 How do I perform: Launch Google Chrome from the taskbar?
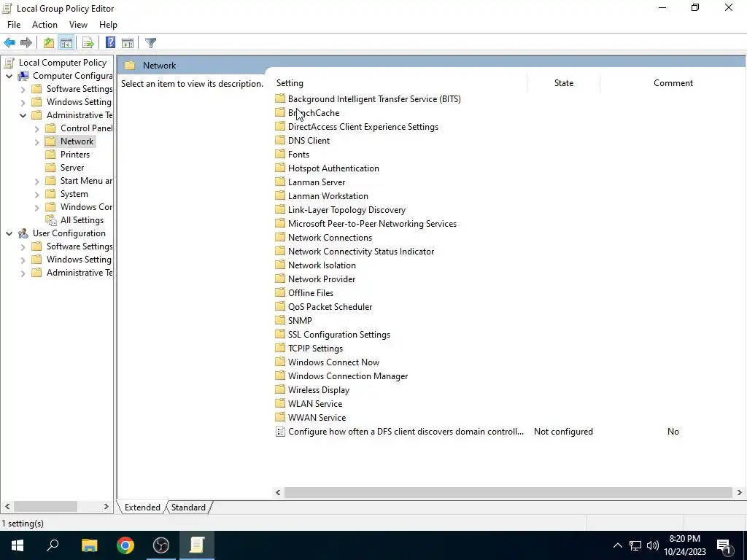point(125,545)
